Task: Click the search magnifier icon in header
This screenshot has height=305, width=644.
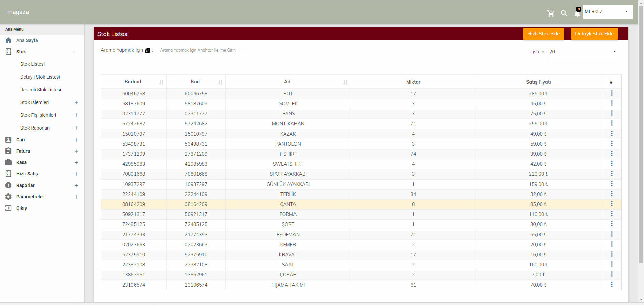Action: (x=564, y=13)
